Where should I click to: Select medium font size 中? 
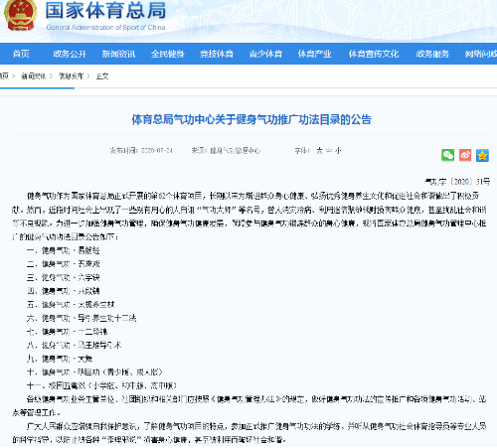tap(329, 151)
